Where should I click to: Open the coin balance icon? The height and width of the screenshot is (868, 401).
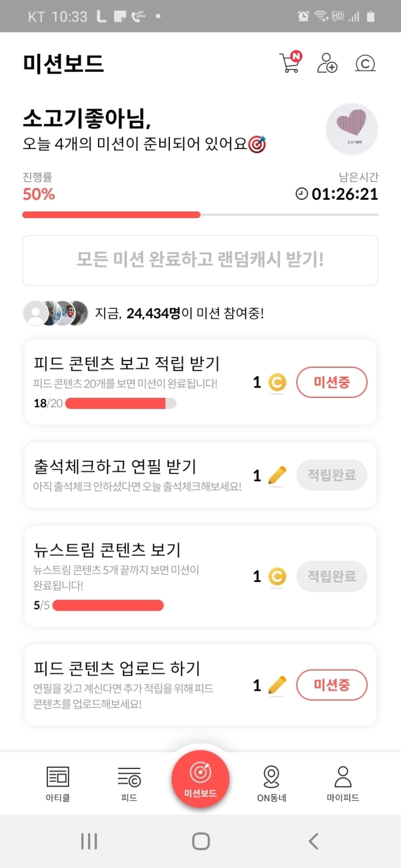(365, 63)
